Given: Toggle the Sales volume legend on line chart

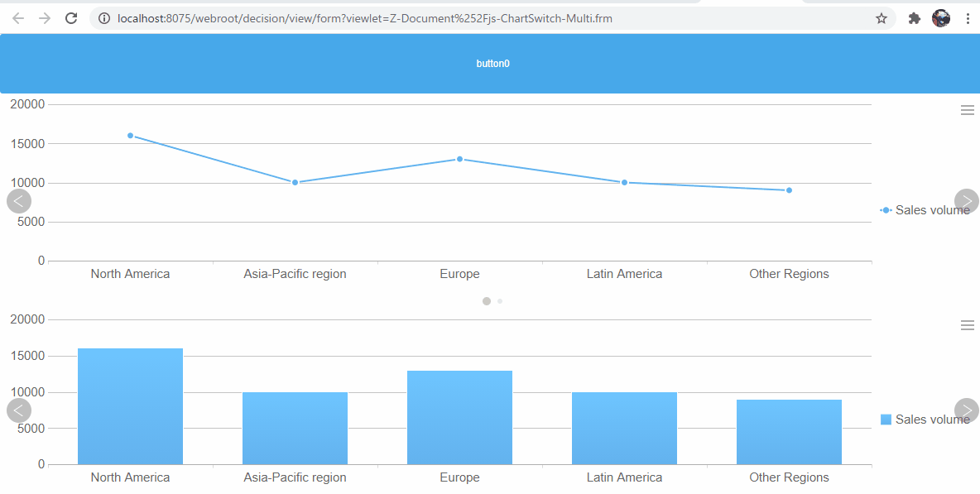Looking at the screenshot, I should click(x=926, y=209).
